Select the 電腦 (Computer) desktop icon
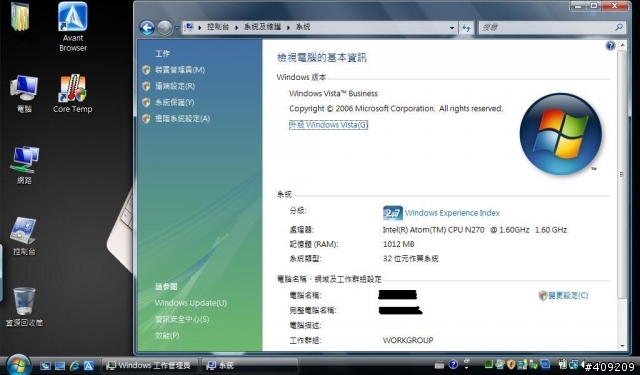 24,94
